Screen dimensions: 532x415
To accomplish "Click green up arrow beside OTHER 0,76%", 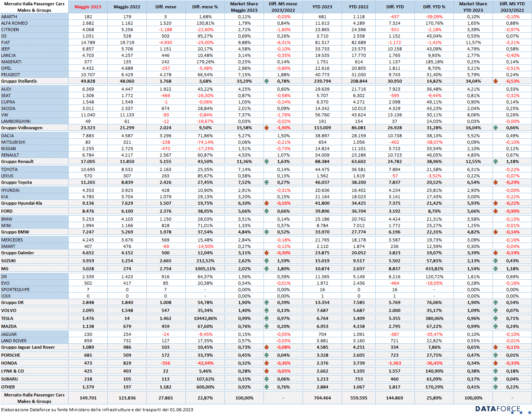I will click(x=267, y=387).
